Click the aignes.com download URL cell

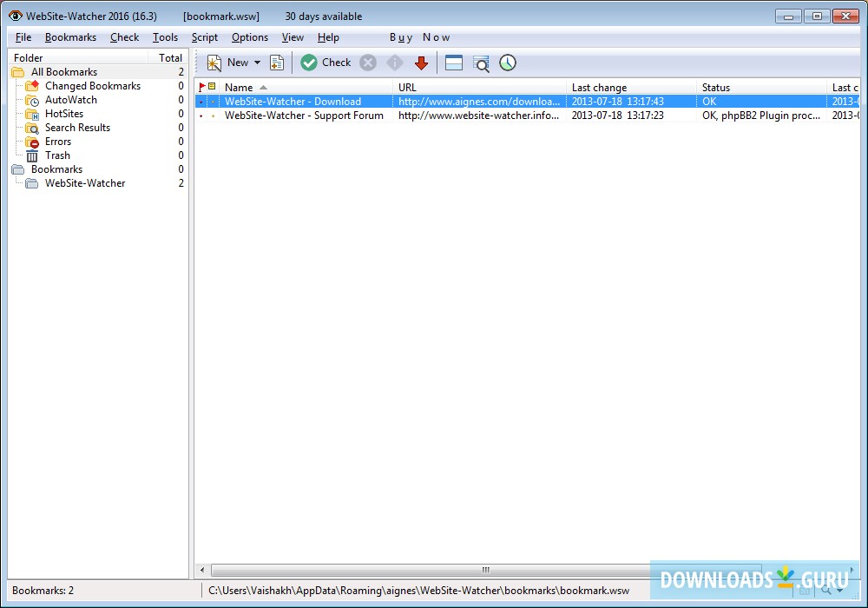pyautogui.click(x=479, y=102)
